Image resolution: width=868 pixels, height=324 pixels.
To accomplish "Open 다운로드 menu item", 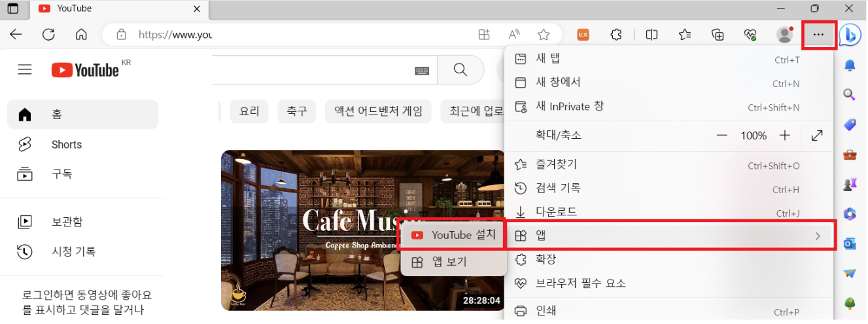I will pos(669,213).
